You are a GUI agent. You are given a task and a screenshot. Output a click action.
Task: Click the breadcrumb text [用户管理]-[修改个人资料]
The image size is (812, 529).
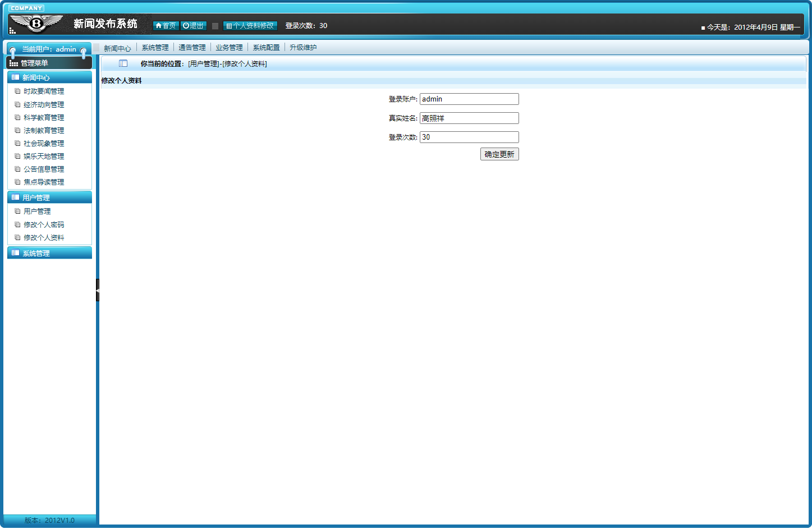pos(227,64)
